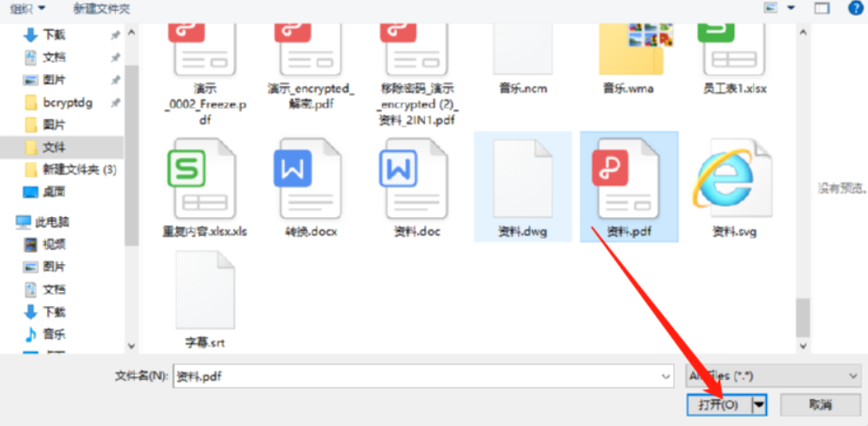Click the navigation pane scrollbar thumb
The height and width of the screenshot is (426, 868).
tap(131, 155)
